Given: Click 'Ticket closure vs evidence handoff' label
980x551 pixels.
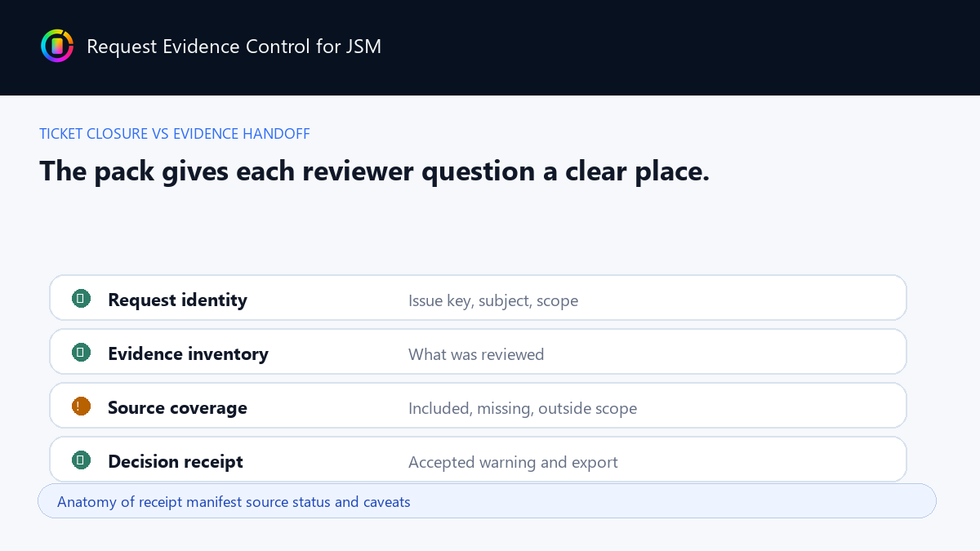Looking at the screenshot, I should coord(175,134).
